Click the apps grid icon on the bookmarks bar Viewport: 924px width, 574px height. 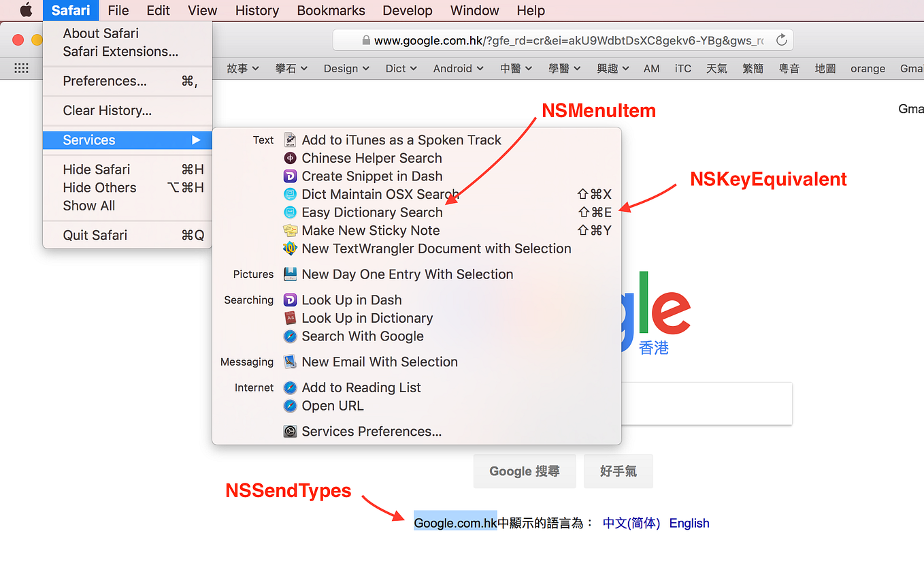tap(21, 68)
